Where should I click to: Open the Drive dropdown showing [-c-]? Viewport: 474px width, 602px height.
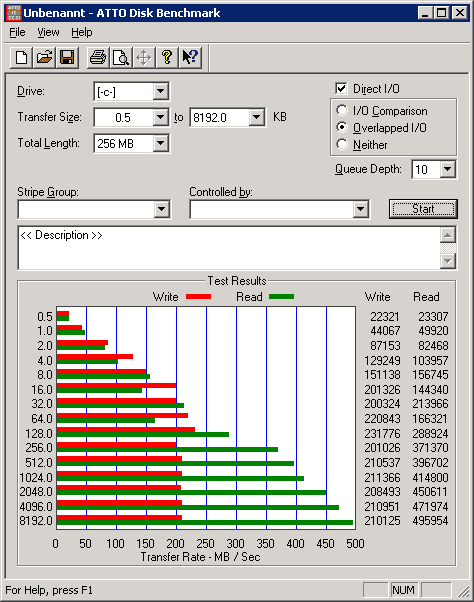click(160, 91)
